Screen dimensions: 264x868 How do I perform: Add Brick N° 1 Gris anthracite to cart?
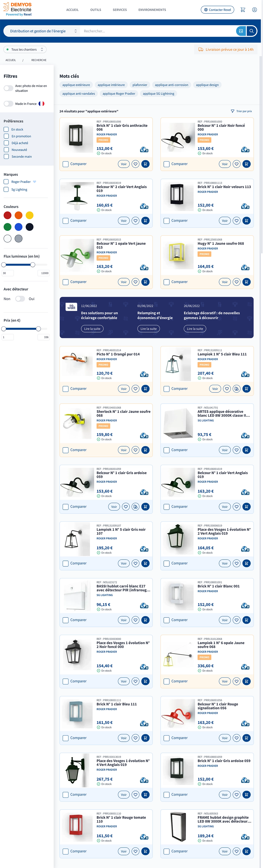[145, 164]
